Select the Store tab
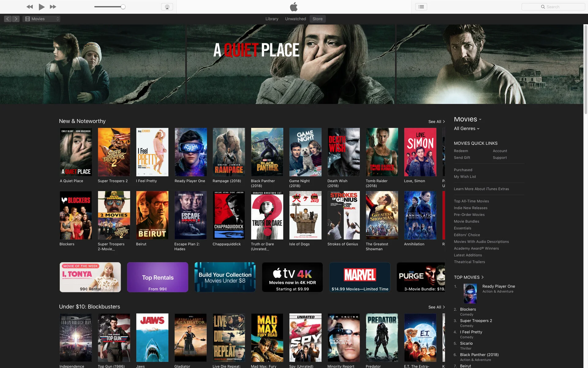Image resolution: width=588 pixels, height=368 pixels. [x=317, y=19]
